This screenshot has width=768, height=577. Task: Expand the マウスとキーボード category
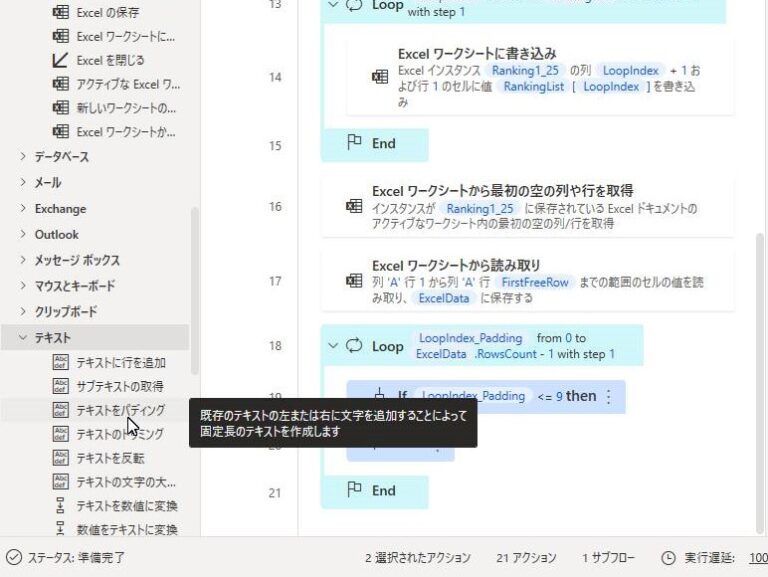click(x=23, y=285)
